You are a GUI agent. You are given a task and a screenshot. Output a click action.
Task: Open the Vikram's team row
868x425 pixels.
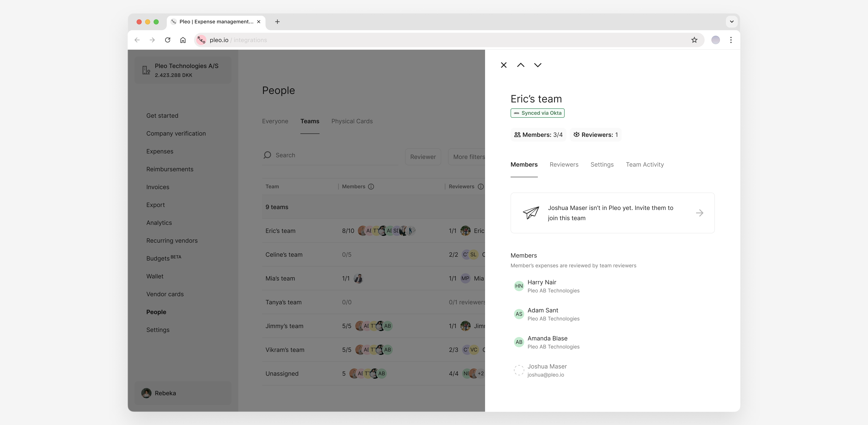coord(373,350)
